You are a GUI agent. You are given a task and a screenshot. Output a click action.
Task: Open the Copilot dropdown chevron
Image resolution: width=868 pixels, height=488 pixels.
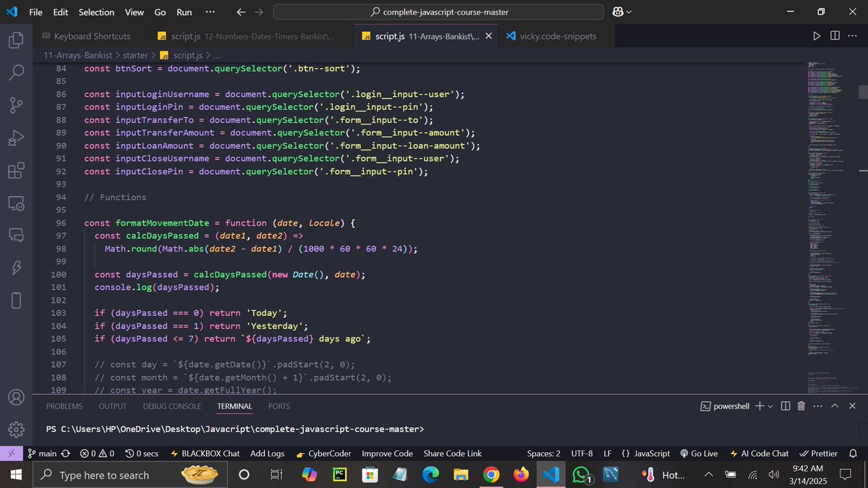tap(629, 12)
